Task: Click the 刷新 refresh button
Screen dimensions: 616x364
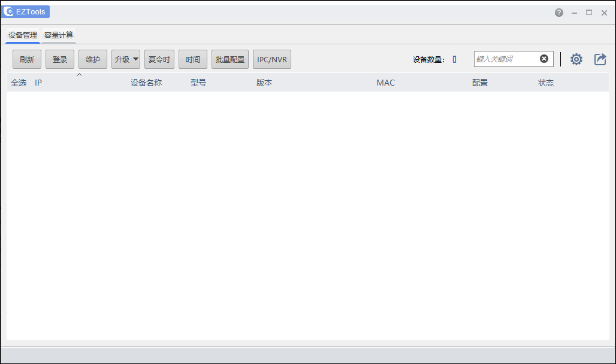Action: click(27, 59)
